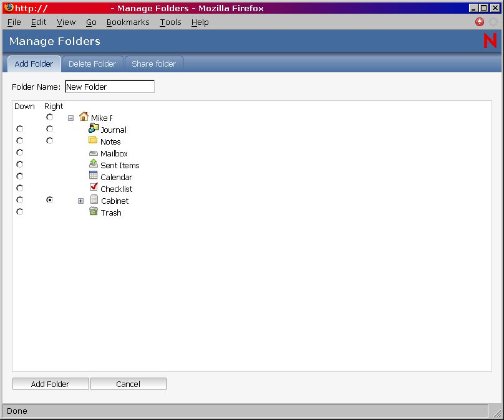Select the Right radio for Mike root
Screen dimensions: 504x420
(x=49, y=117)
